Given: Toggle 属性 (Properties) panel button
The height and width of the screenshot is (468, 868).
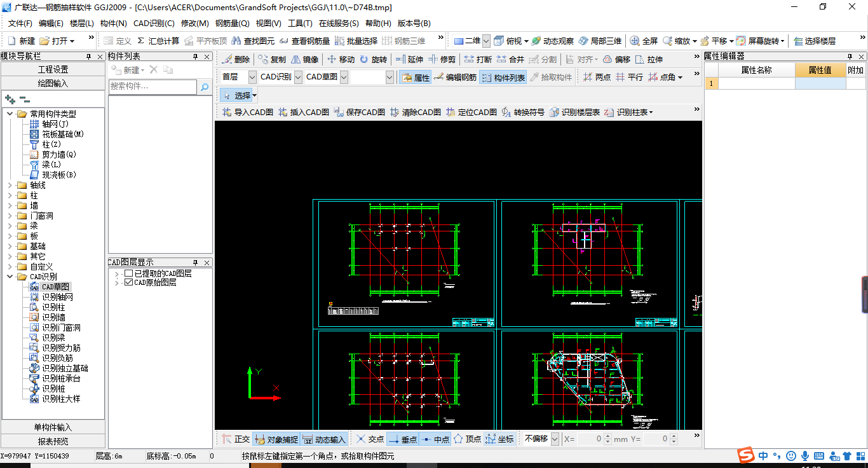Looking at the screenshot, I should [x=416, y=78].
